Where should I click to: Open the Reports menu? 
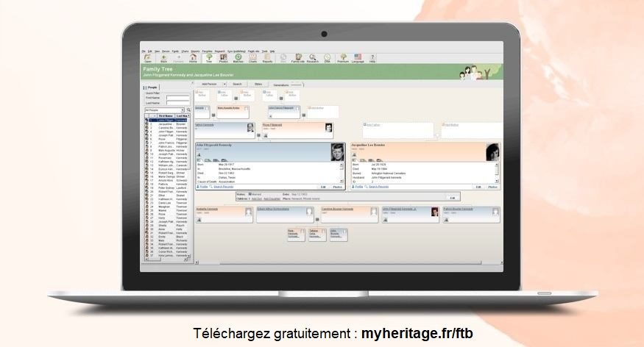pos(195,51)
